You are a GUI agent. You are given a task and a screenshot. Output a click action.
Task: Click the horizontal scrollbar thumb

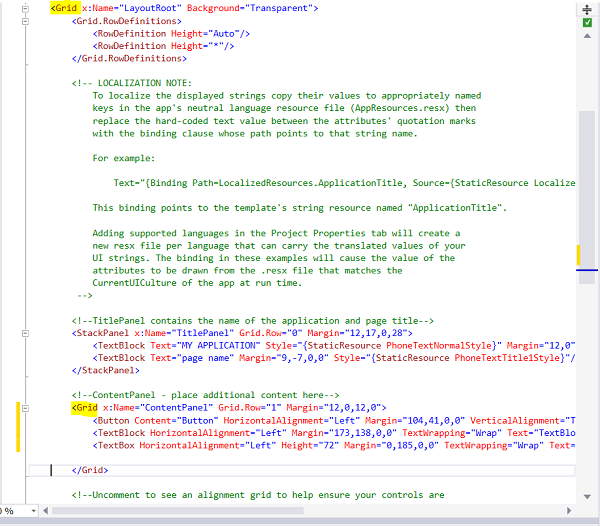tap(178, 511)
